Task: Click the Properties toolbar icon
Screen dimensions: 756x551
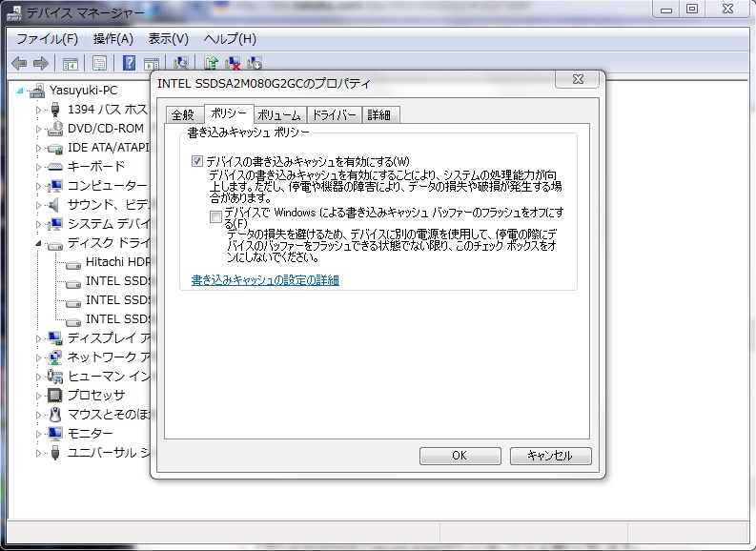Action: pyautogui.click(x=99, y=63)
